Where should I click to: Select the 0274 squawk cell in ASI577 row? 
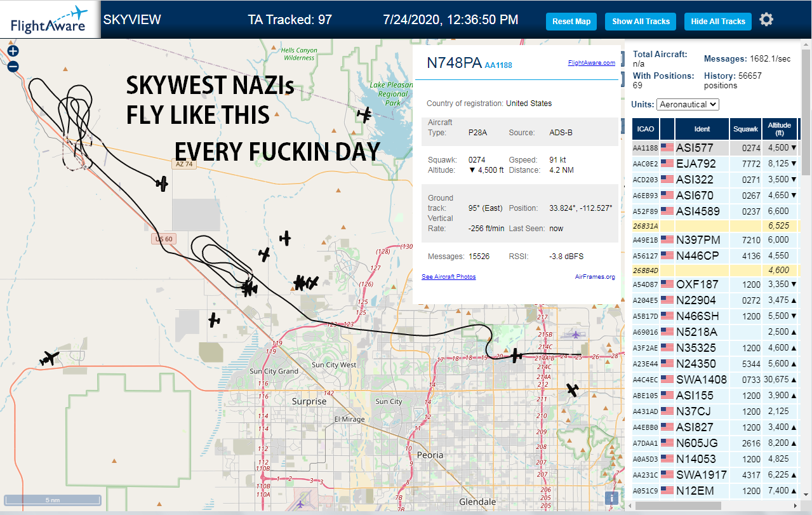click(x=745, y=147)
